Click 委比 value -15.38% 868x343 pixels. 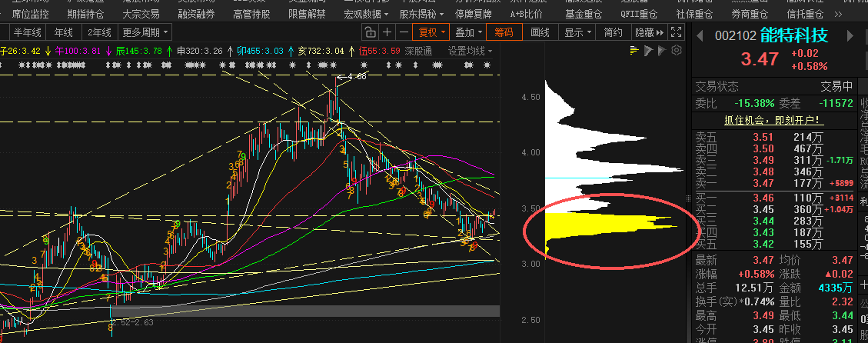pos(753,103)
